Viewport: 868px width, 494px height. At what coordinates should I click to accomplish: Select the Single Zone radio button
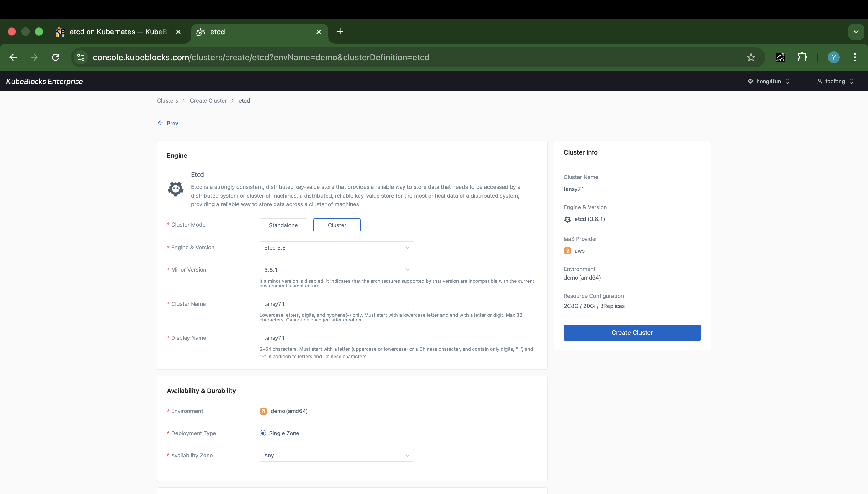263,433
